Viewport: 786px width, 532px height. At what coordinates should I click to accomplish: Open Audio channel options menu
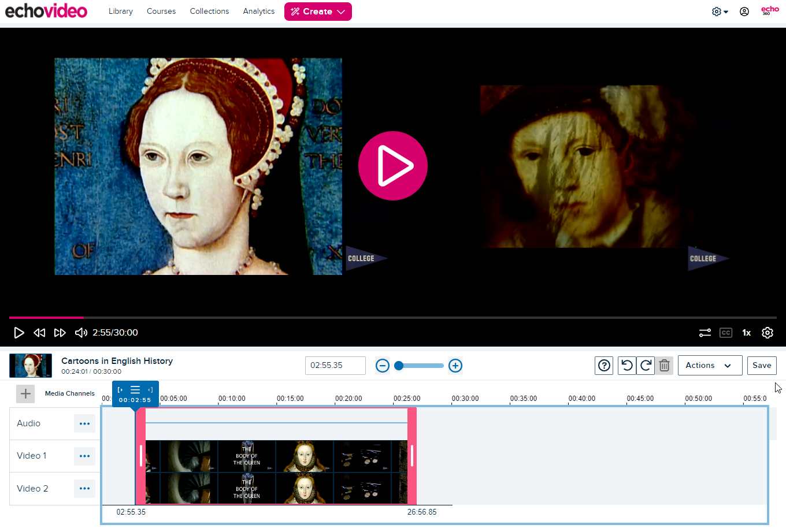point(84,423)
